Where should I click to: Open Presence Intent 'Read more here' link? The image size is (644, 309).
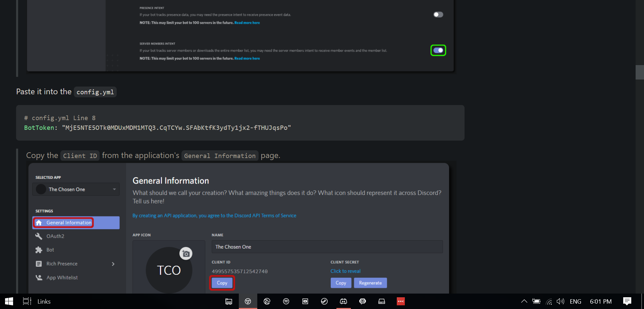[x=247, y=23]
